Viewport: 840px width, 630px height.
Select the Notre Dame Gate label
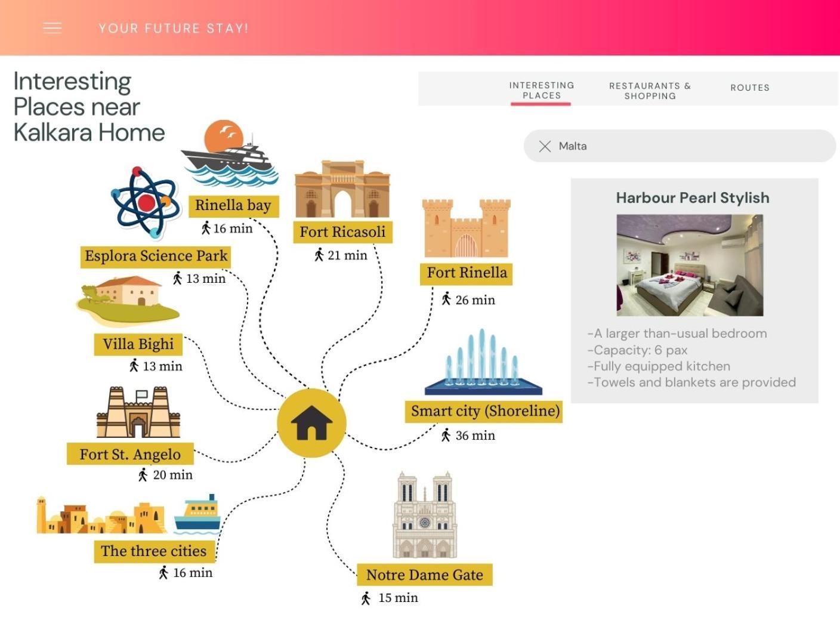425,575
